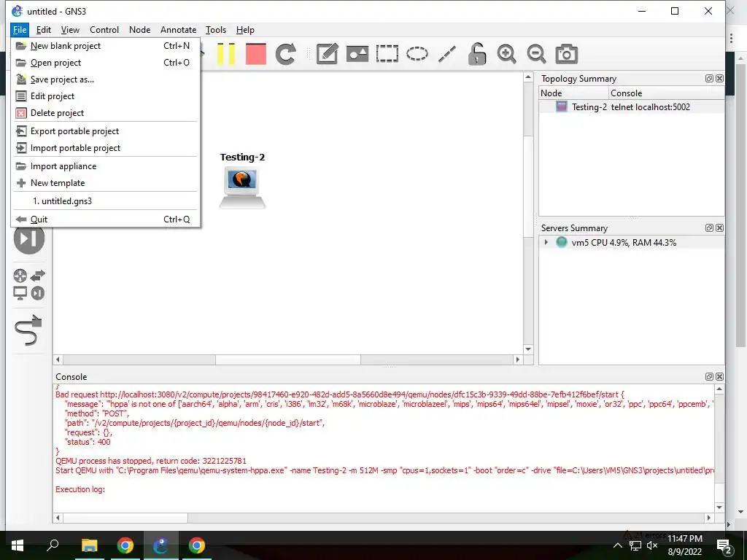Screen dimensions: 747x560
Task: Click the Insert a picture icon
Action: [357, 54]
